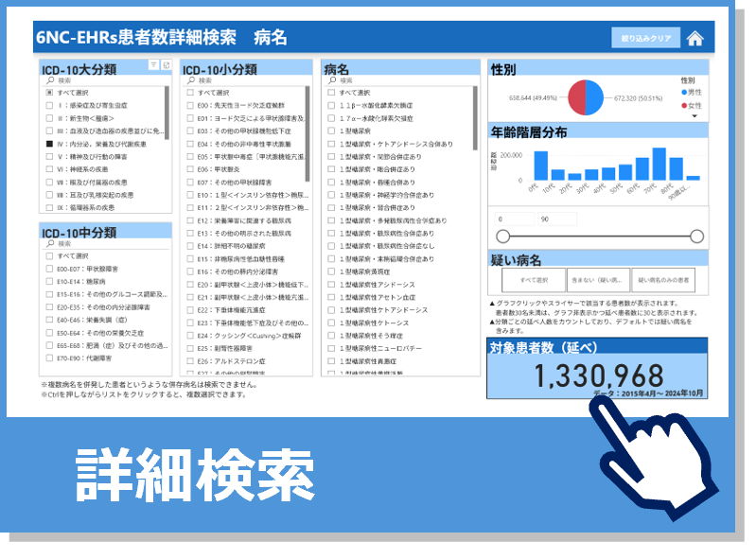Screen dimensions: 756x559
Task: Choose 疑い病名のみの患者 filter button
Action: 663,280
